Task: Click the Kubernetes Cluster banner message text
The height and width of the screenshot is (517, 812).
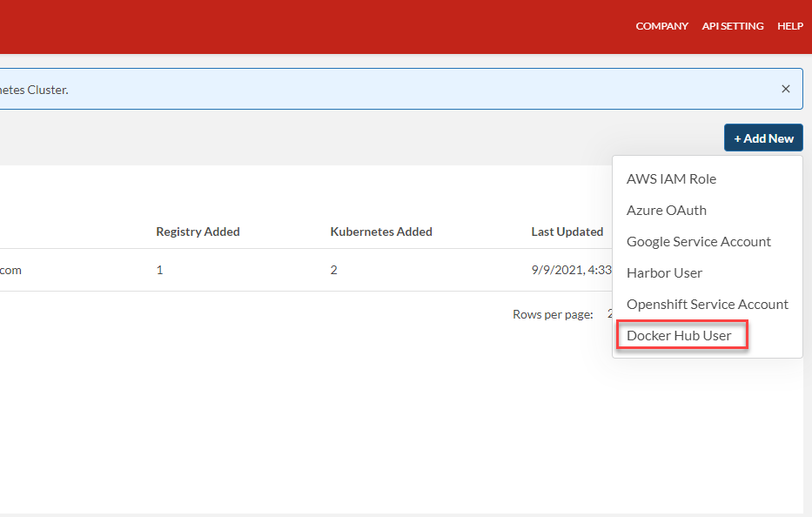Action: coord(34,90)
